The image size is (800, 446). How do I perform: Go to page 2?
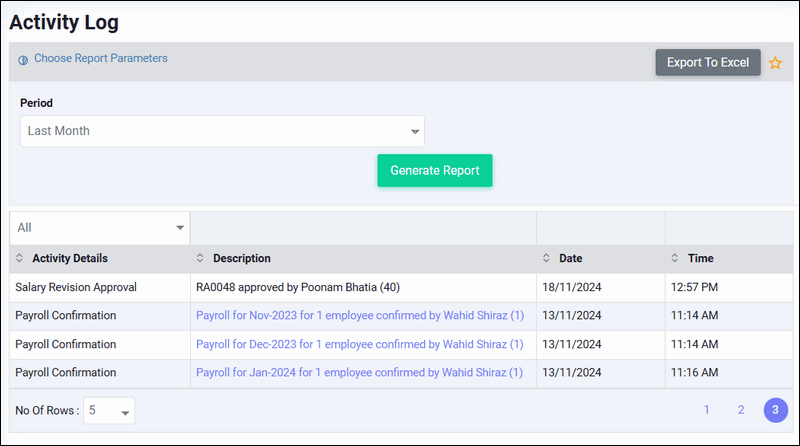(x=741, y=410)
